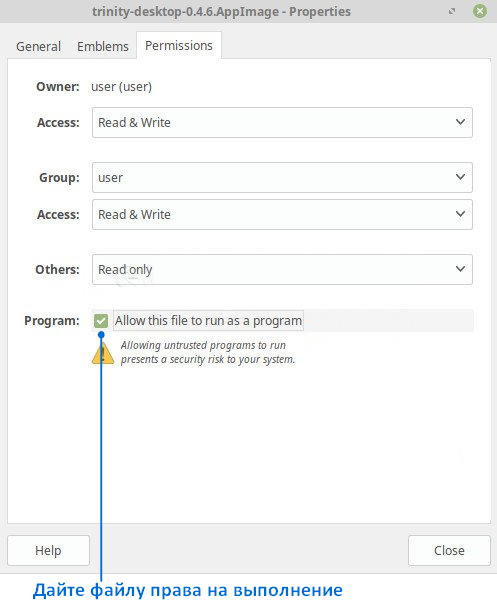Open the Group dropdown showing 'user'

[x=282, y=178]
